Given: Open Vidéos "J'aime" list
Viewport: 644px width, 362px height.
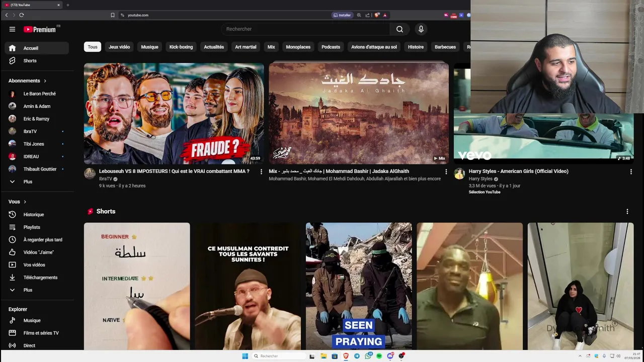Looking at the screenshot, I should [37, 252].
